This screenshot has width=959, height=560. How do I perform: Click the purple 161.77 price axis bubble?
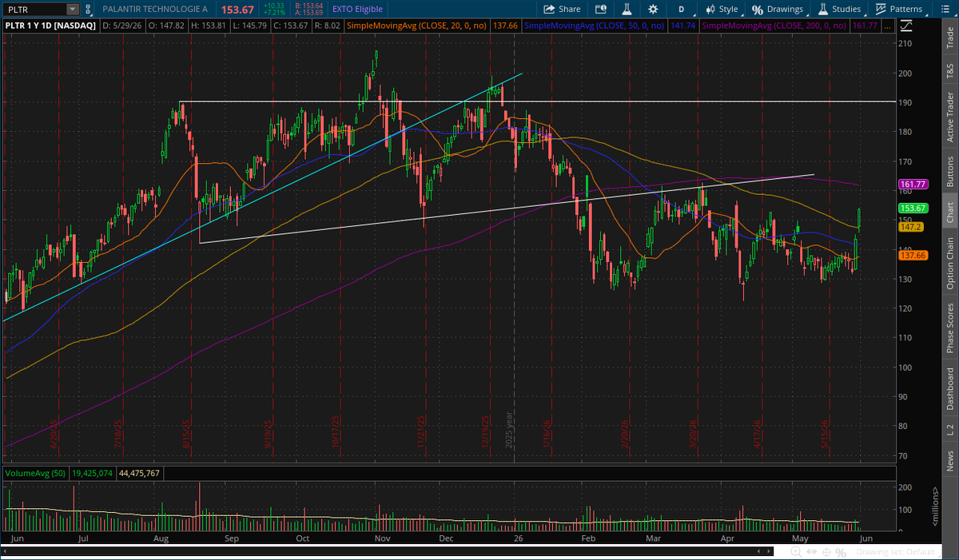pos(913,184)
